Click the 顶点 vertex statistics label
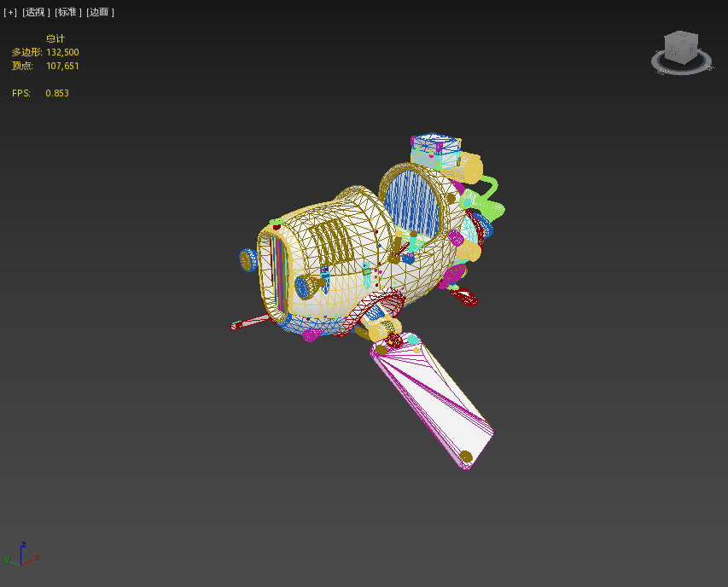The image size is (728, 587). coord(22,66)
